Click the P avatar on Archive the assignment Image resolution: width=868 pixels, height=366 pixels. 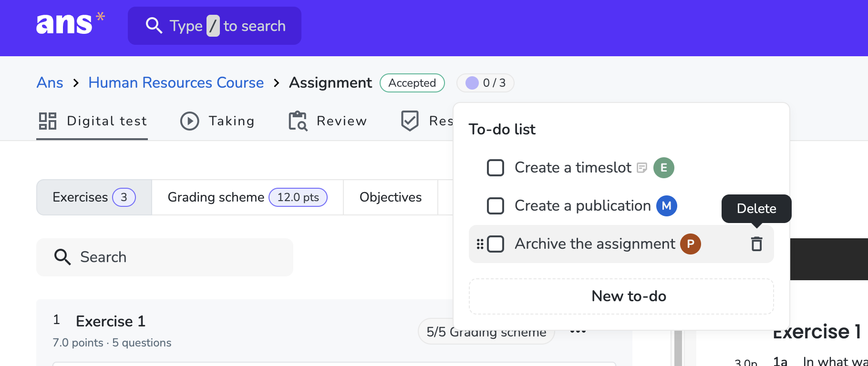tap(690, 244)
